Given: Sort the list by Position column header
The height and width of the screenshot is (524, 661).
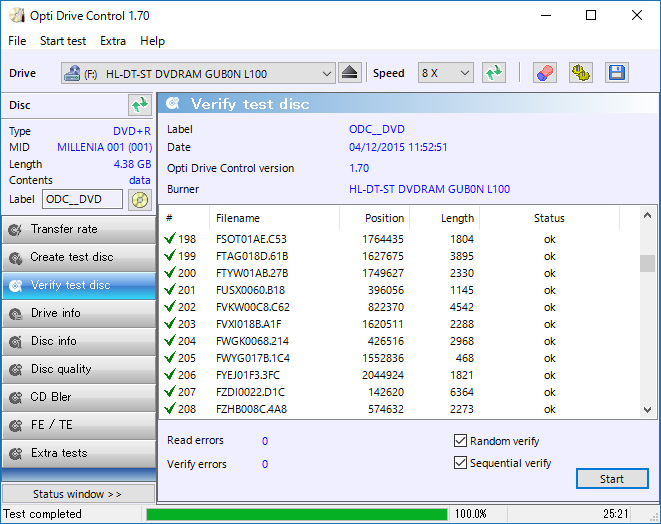Looking at the screenshot, I should (x=374, y=218).
